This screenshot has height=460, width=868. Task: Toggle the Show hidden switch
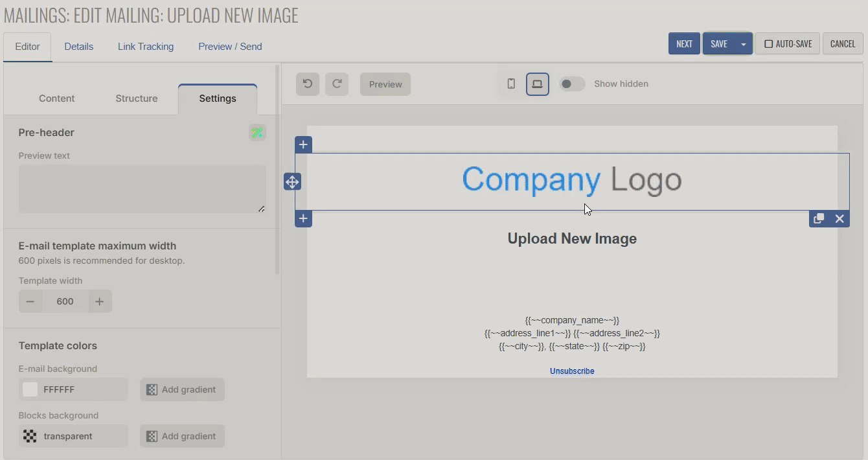(572, 84)
